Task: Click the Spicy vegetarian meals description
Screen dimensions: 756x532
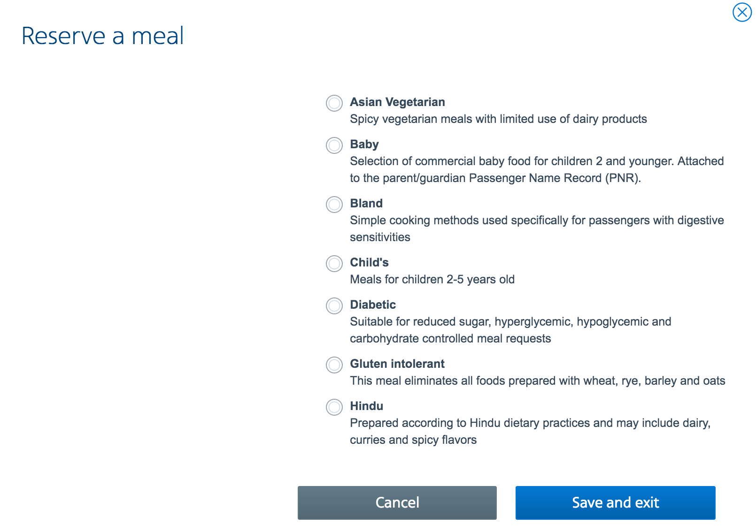Action: [x=498, y=119]
